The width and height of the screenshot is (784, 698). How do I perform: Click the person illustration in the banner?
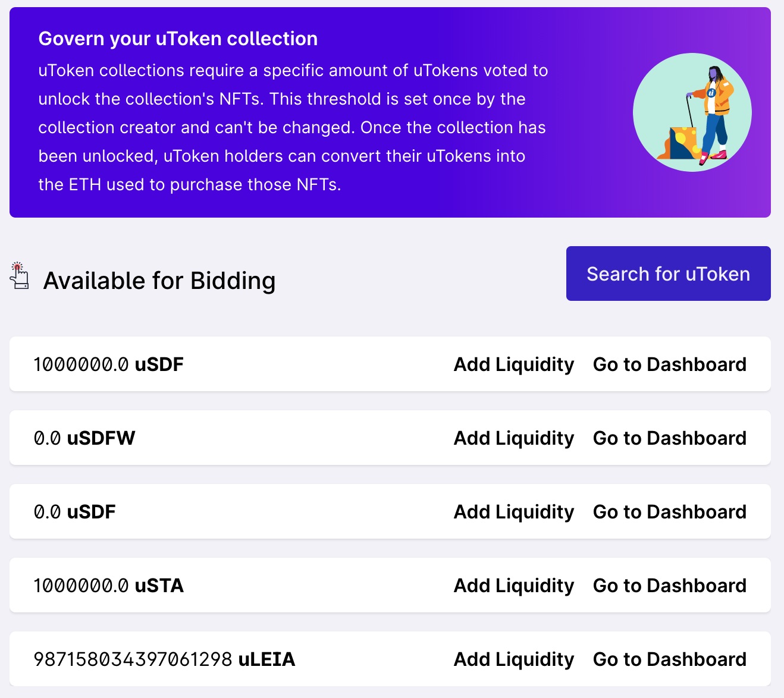(692, 112)
